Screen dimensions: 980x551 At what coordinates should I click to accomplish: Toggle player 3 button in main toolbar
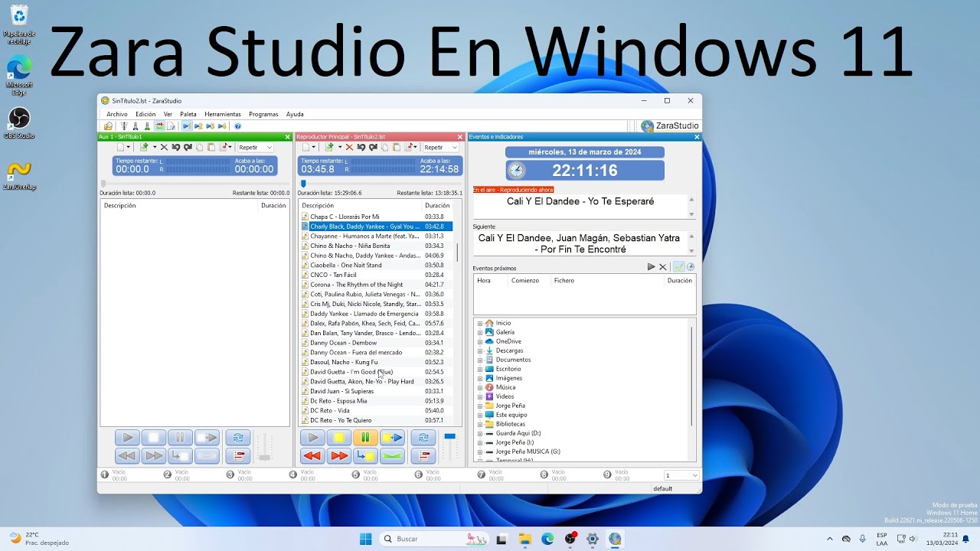tap(211, 126)
